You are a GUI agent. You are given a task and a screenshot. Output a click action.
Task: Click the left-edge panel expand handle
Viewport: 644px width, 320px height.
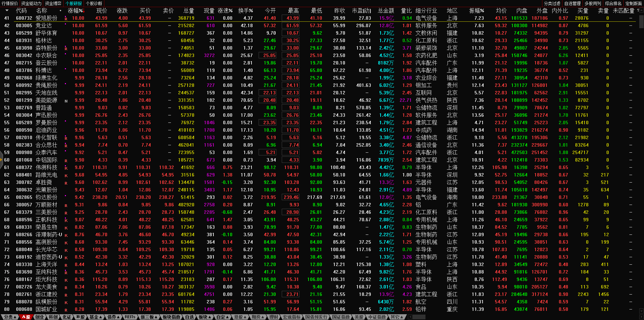coord(1,159)
